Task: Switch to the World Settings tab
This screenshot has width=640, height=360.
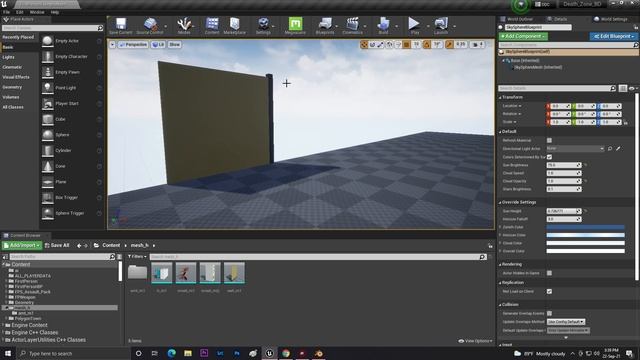Action: click(x=611, y=19)
